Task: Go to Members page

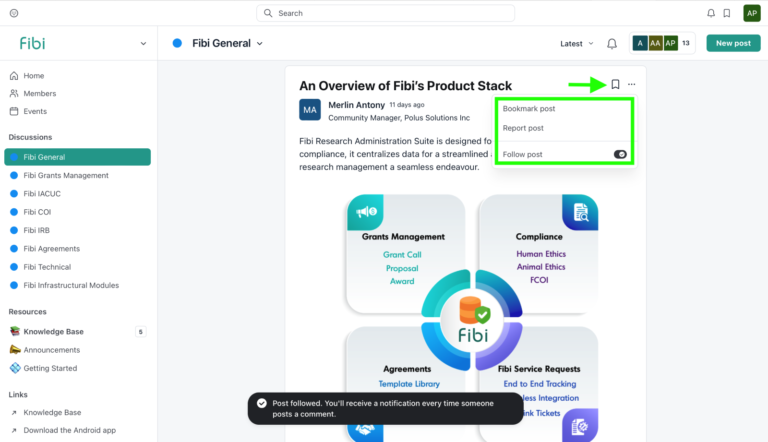Action: tap(40, 93)
